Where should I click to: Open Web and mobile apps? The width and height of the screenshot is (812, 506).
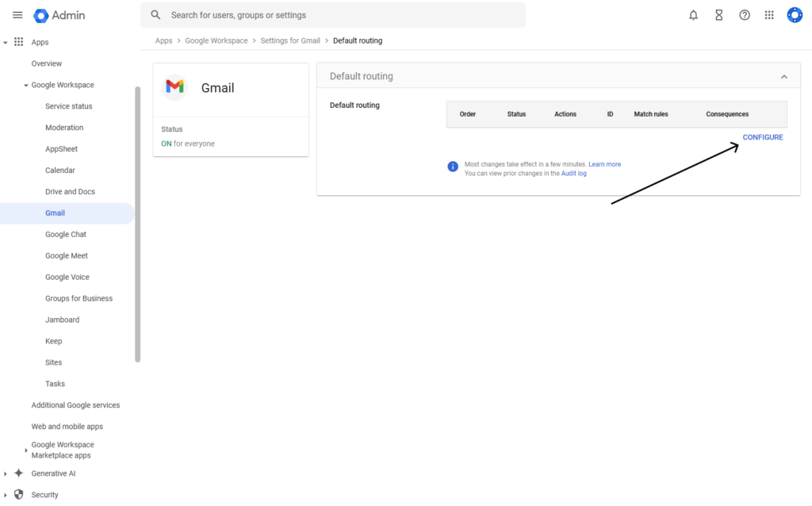tap(67, 426)
